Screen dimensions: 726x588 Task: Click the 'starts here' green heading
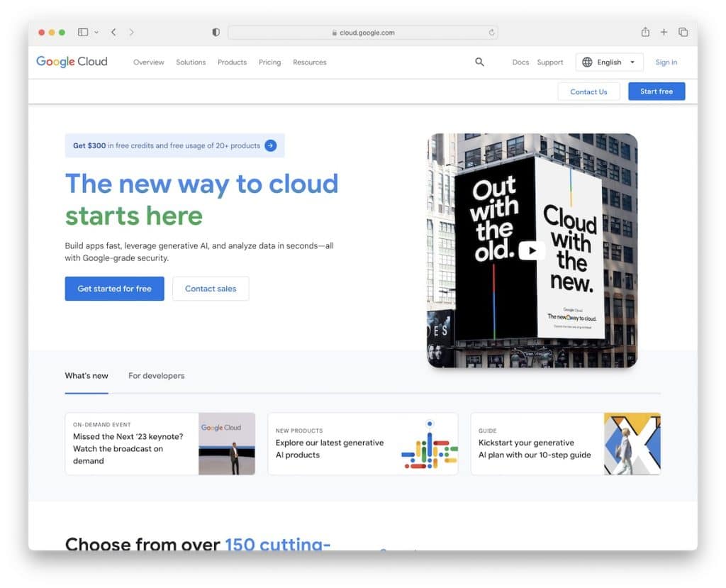tap(134, 216)
